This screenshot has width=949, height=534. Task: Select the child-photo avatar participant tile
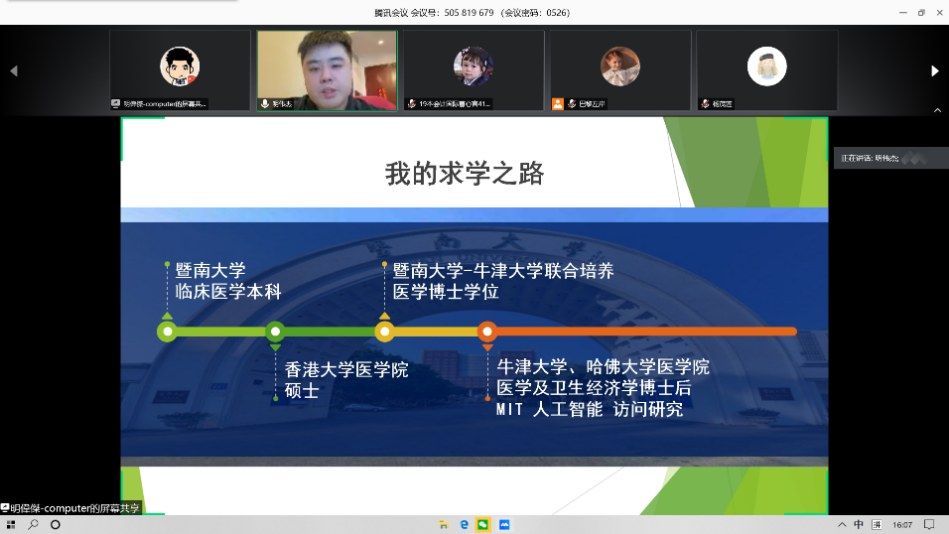473,70
